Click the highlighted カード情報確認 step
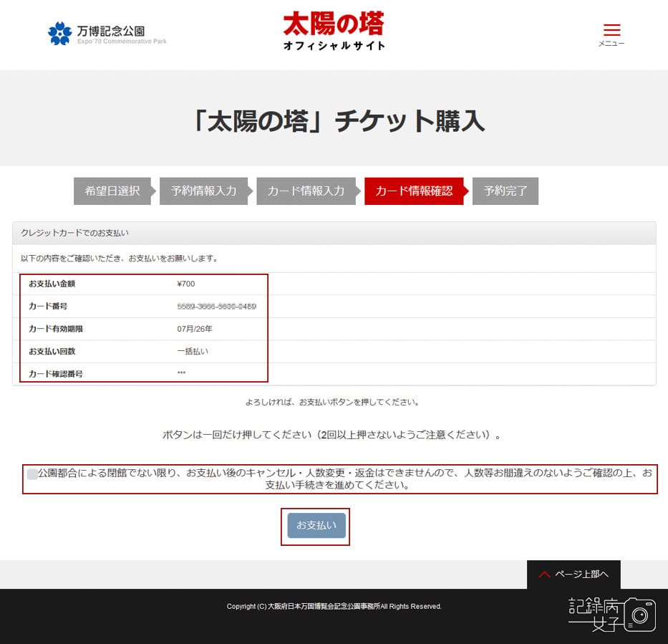This screenshot has width=668, height=644. point(414,191)
